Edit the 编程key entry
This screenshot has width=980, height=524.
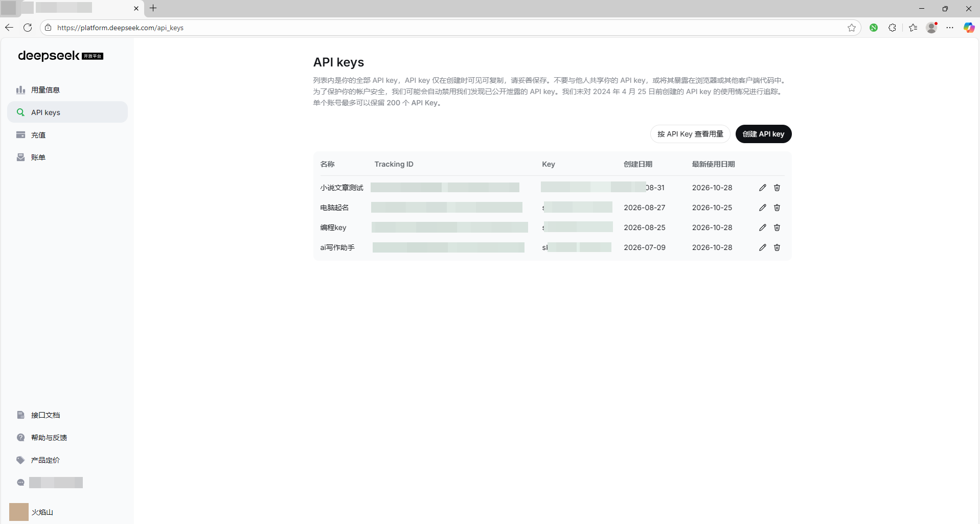[x=762, y=227]
